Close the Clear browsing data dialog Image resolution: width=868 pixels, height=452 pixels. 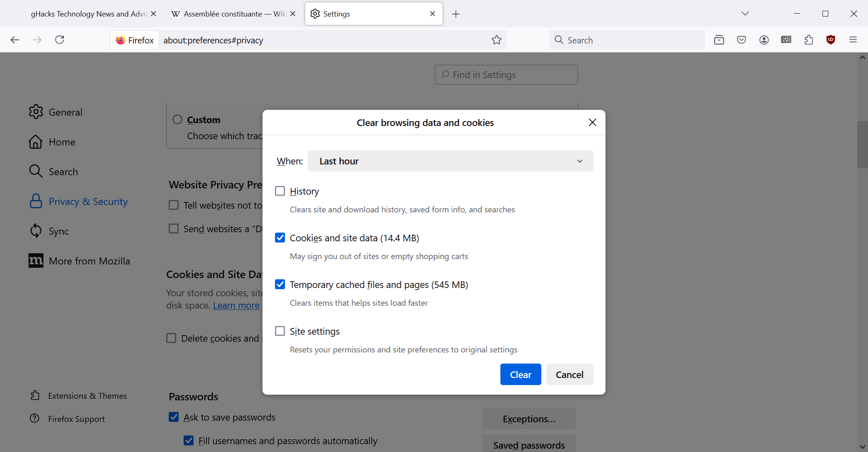pos(592,122)
